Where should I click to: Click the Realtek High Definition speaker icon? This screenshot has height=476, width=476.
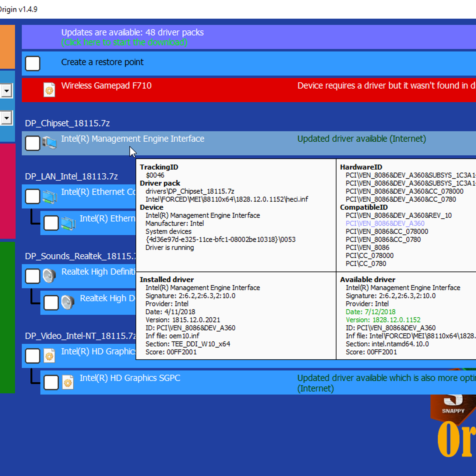click(49, 276)
